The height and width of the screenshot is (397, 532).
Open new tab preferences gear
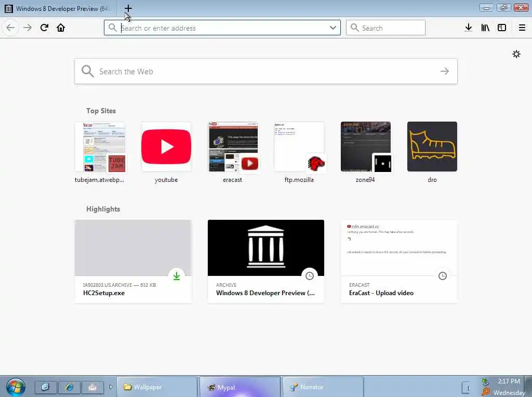(x=516, y=54)
